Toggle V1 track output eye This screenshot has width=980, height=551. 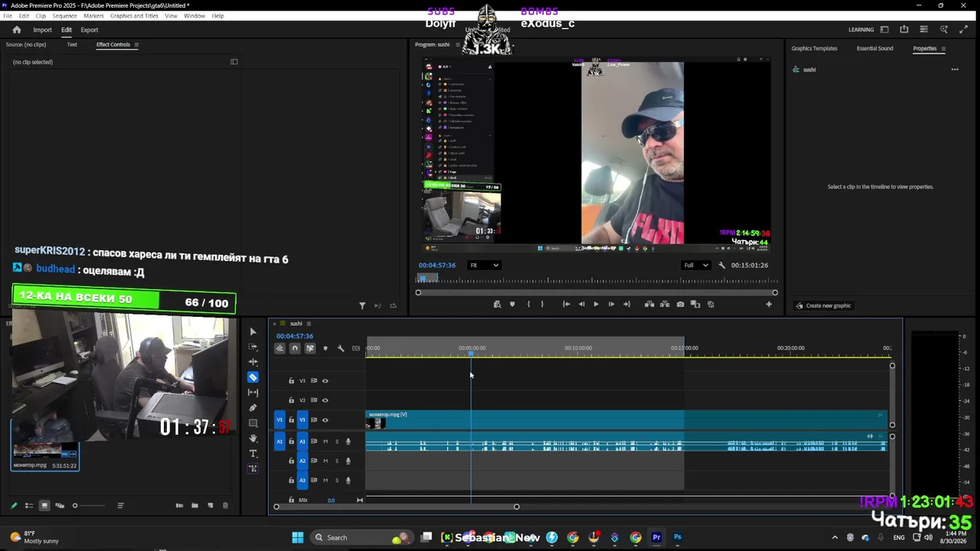325,420
